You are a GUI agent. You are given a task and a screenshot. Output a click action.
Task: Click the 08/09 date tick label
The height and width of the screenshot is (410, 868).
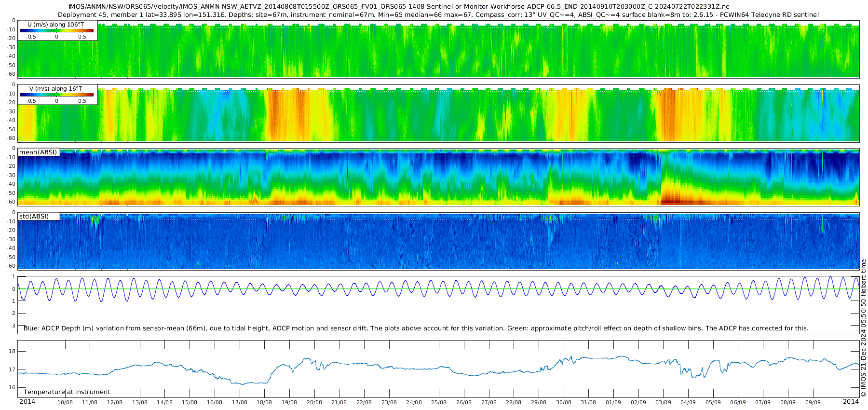[x=788, y=402]
